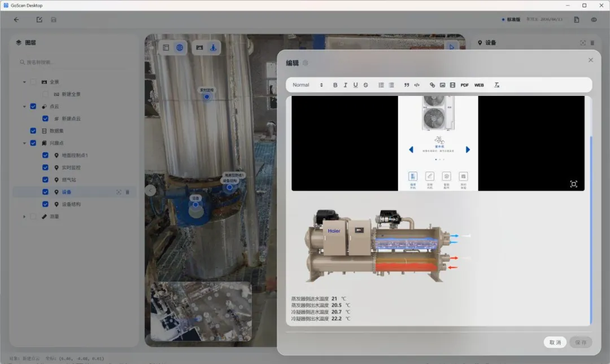
Task: Click fullscreen icon on embedded media
Action: click(x=573, y=184)
